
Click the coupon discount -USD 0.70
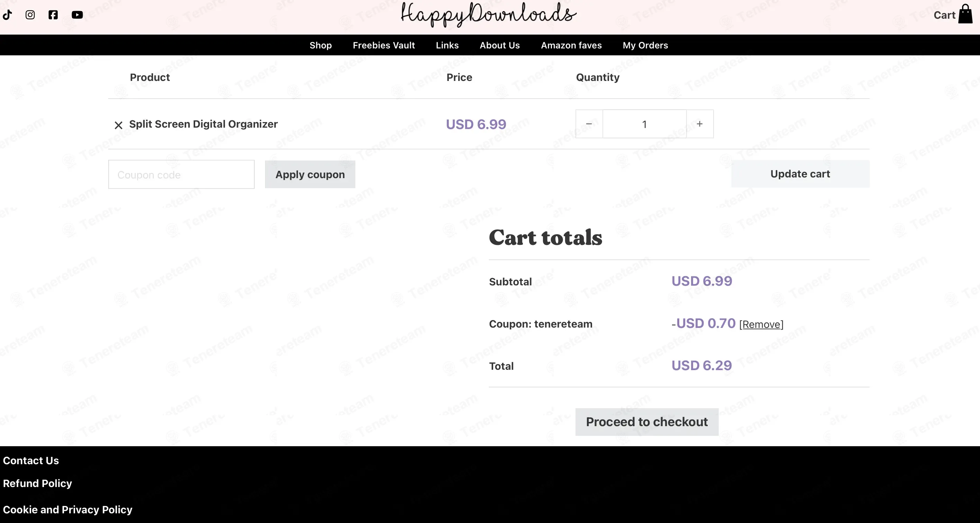tap(704, 323)
